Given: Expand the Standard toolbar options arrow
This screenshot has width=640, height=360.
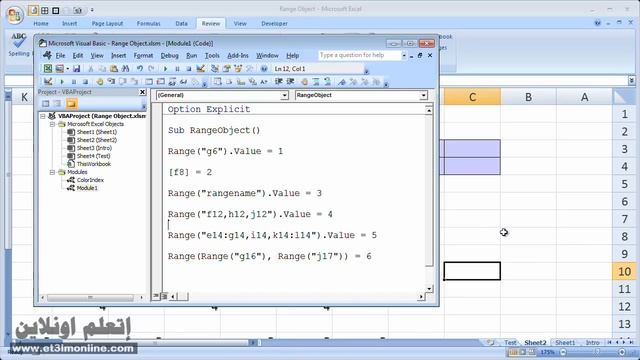Looking at the screenshot, I should (x=366, y=71).
